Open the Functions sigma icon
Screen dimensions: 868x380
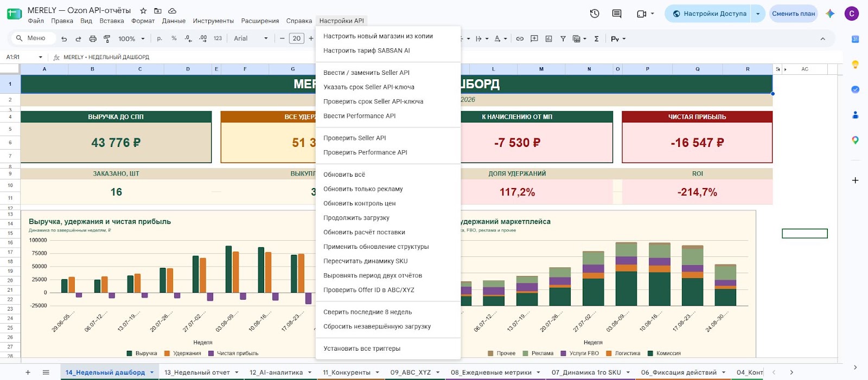pyautogui.click(x=597, y=38)
